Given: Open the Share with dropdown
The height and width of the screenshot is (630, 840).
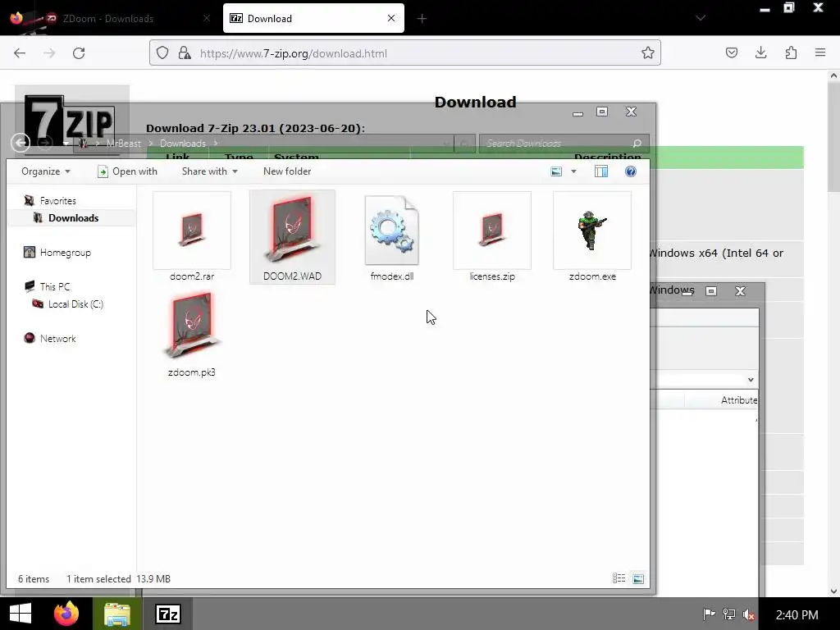Looking at the screenshot, I should tap(209, 171).
